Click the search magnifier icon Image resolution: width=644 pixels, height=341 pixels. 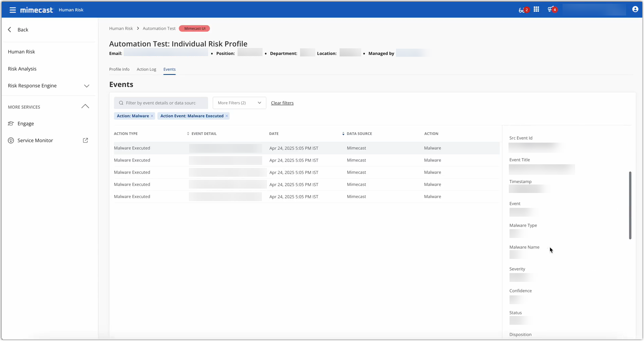(121, 103)
